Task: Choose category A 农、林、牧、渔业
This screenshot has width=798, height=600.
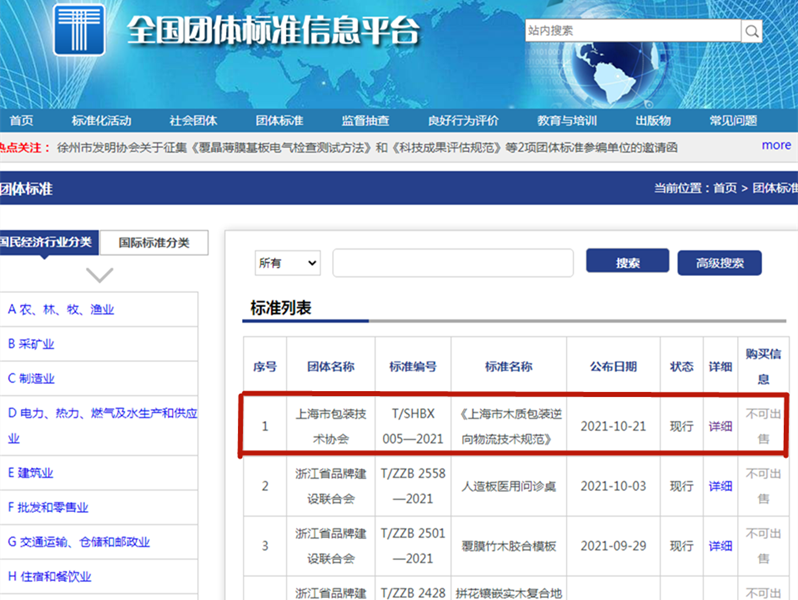Action: click(60, 310)
